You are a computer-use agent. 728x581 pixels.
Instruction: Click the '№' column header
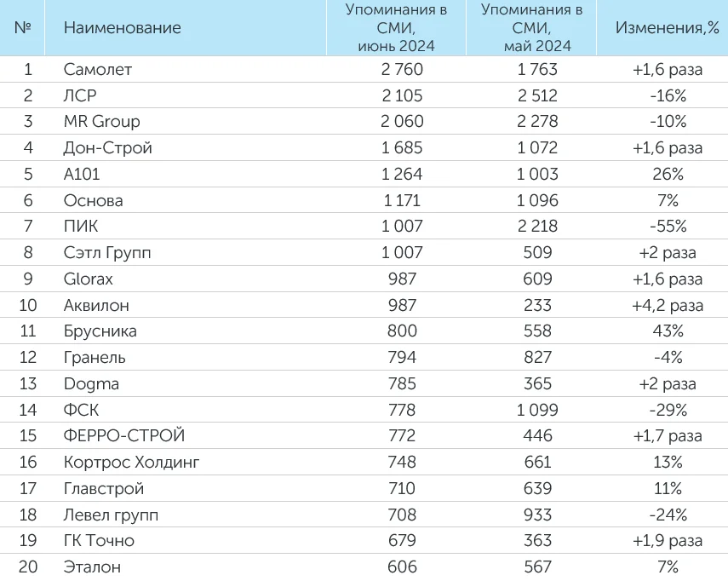tap(24, 27)
